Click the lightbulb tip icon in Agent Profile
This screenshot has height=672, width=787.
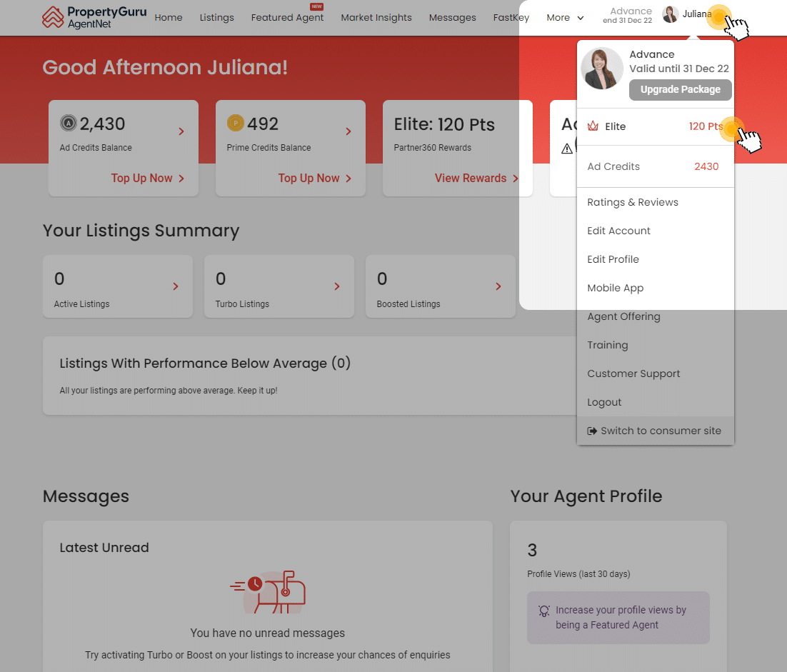[544, 611]
